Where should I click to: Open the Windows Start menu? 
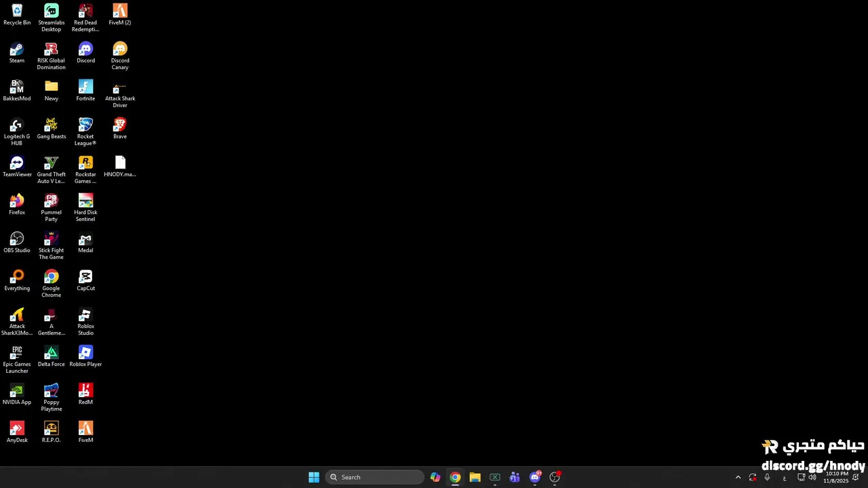click(x=314, y=477)
